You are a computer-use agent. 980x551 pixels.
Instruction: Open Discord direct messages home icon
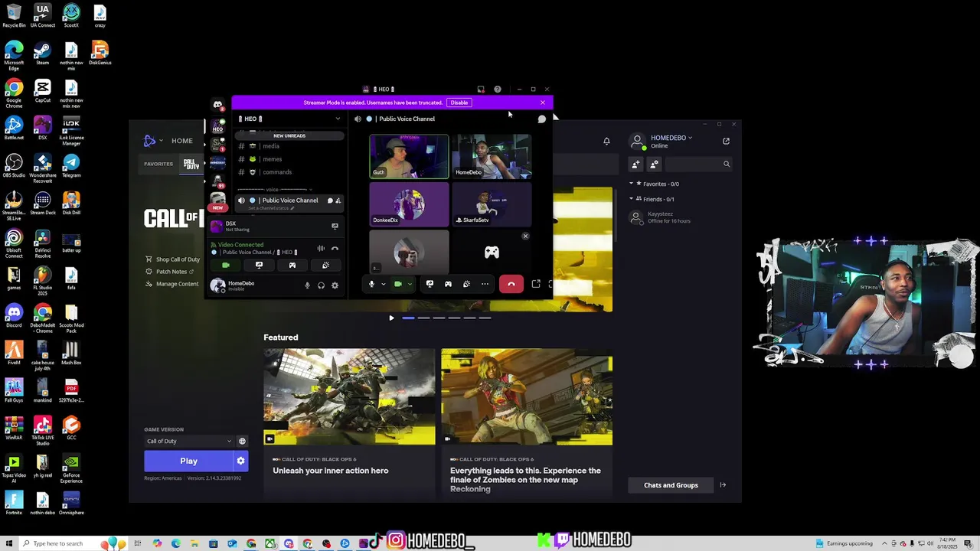coord(217,105)
